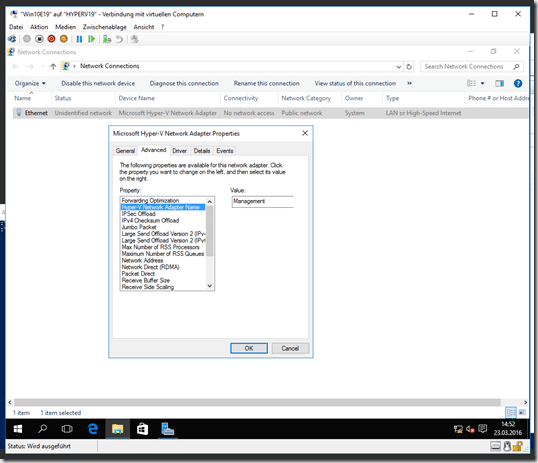Click Cancel in the adapter properties dialog
538x463 pixels.
point(290,348)
